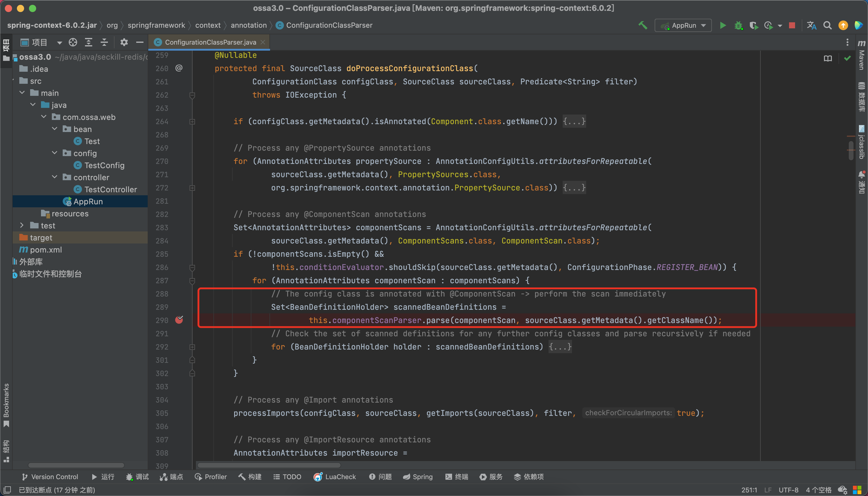Image resolution: width=868 pixels, height=496 pixels.
Task: Open project panel settings gear
Action: pos(124,42)
